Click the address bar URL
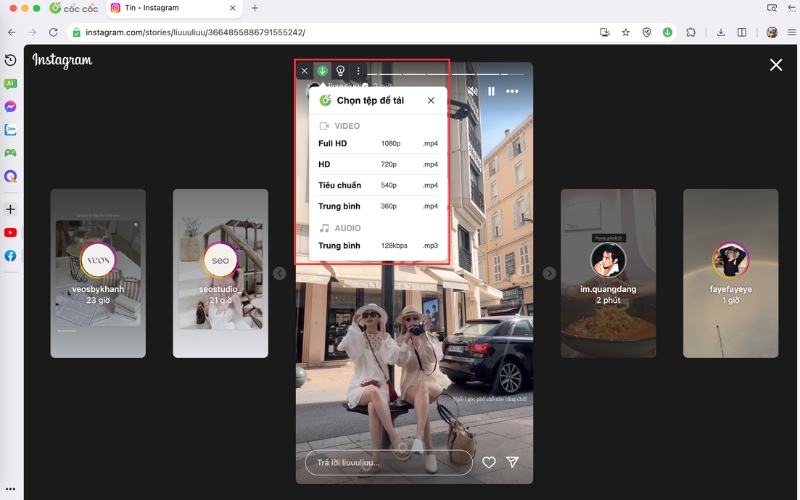Viewport: 800px width, 500px height. [x=195, y=32]
